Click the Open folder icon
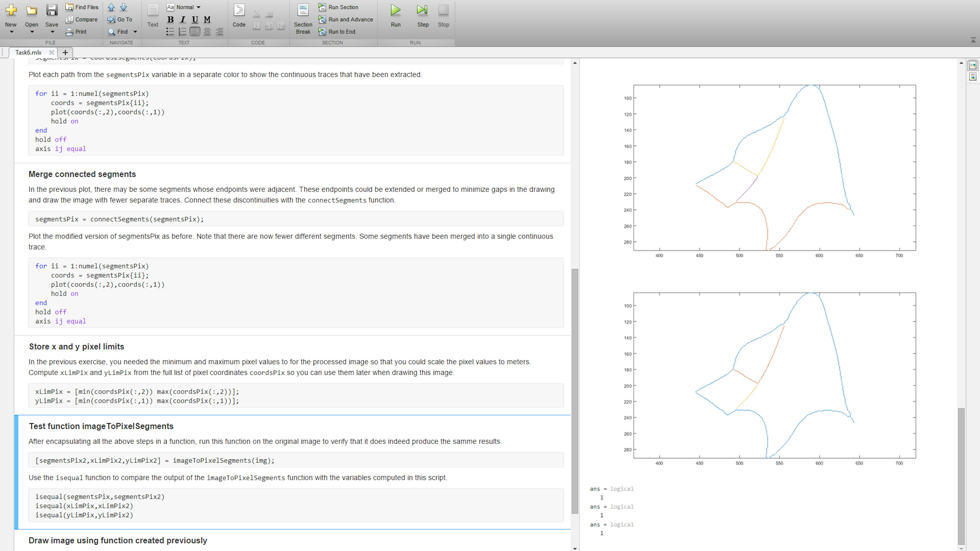 tap(32, 10)
